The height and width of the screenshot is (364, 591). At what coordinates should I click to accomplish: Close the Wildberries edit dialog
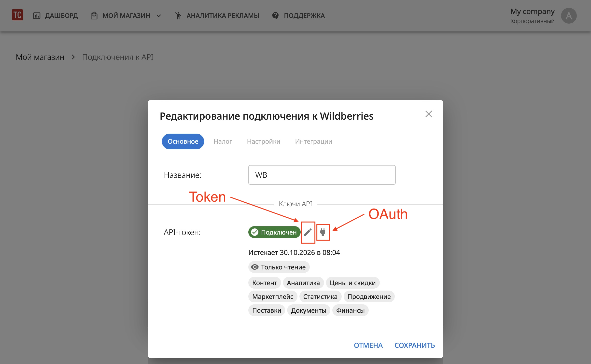pyautogui.click(x=429, y=114)
